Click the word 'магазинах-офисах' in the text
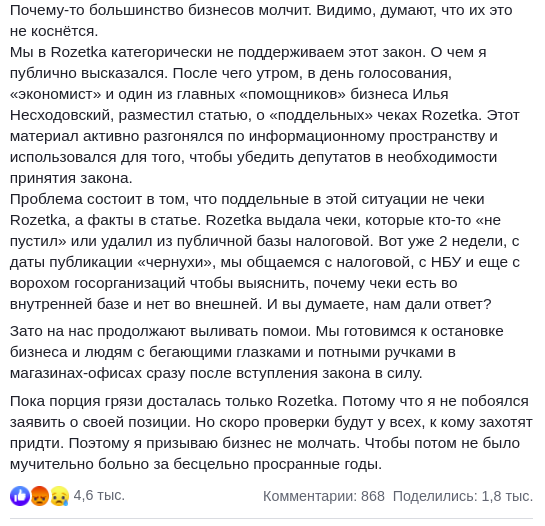Image resolution: width=545 pixels, height=526 pixels. [x=76, y=373]
